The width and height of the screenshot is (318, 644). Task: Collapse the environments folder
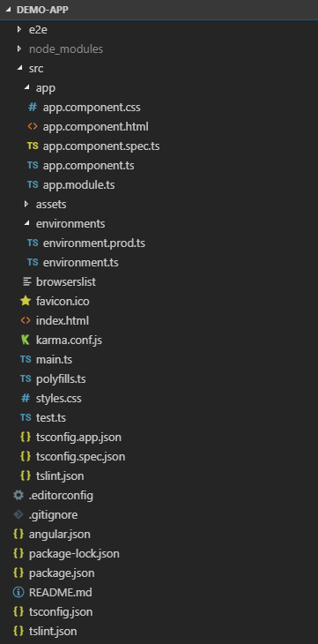(x=26, y=223)
